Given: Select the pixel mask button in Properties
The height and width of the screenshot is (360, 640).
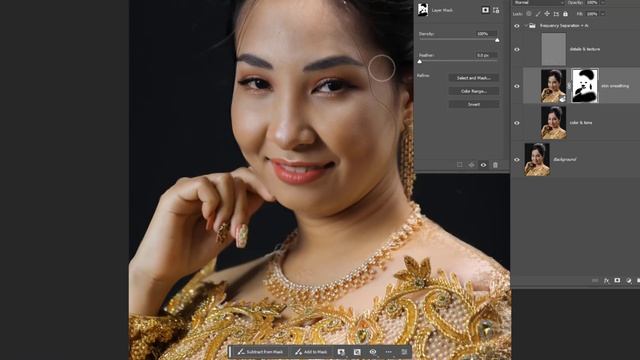Looking at the screenshot, I should click(x=485, y=10).
